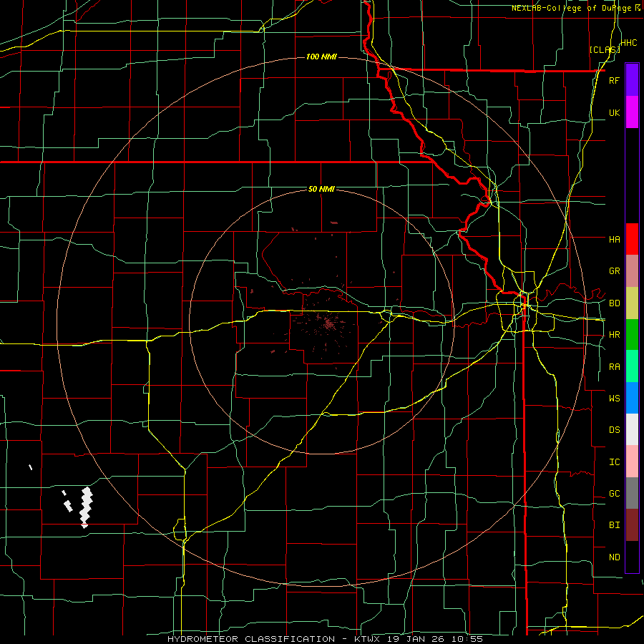Click the GR legend label

pos(614,271)
